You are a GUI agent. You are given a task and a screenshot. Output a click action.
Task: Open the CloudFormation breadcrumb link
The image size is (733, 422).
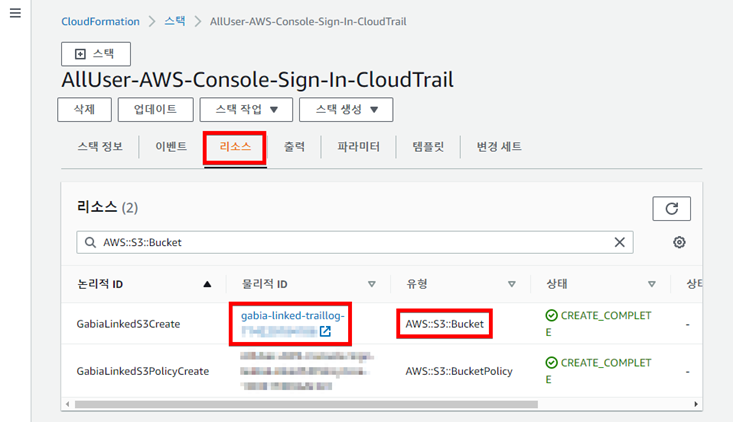coord(101,21)
